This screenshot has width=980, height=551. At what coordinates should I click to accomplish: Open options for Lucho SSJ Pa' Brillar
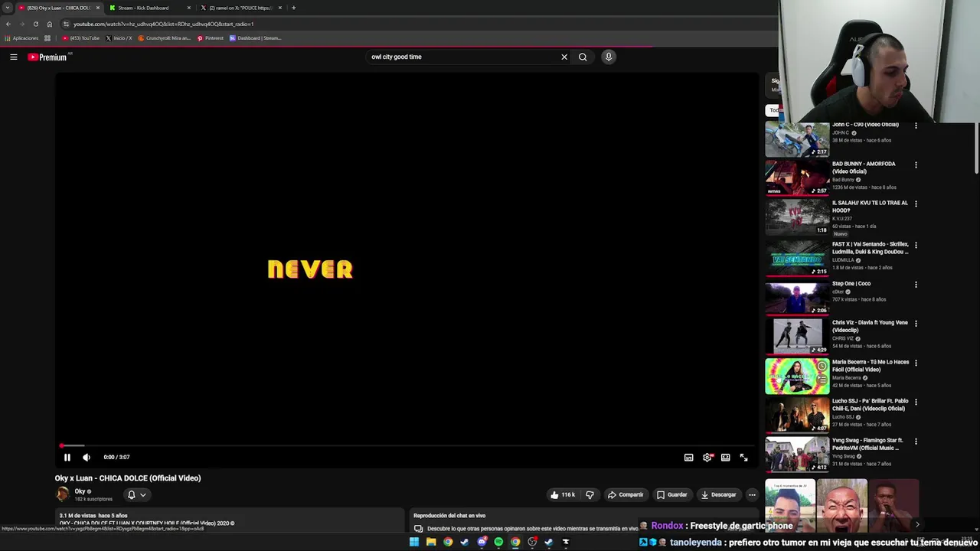tap(916, 402)
